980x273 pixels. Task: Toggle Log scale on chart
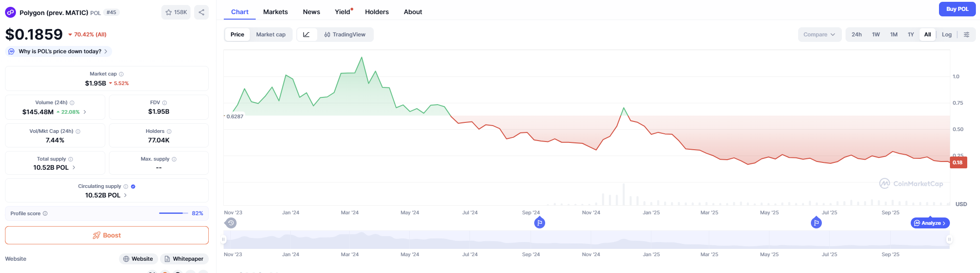pyautogui.click(x=947, y=35)
